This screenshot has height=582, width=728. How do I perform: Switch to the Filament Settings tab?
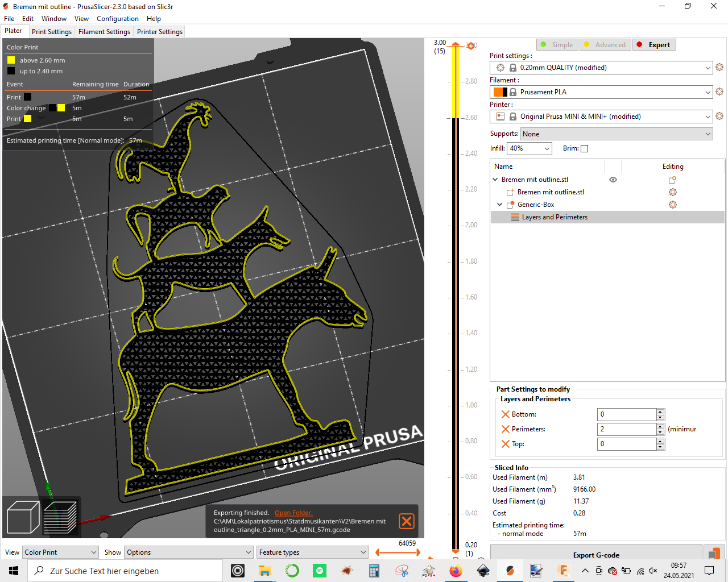point(105,32)
